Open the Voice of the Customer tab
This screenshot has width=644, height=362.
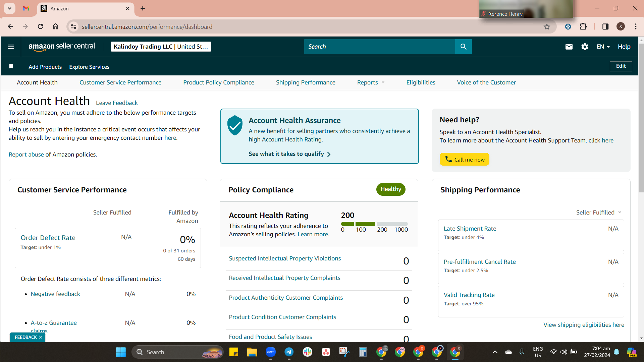(486, 82)
